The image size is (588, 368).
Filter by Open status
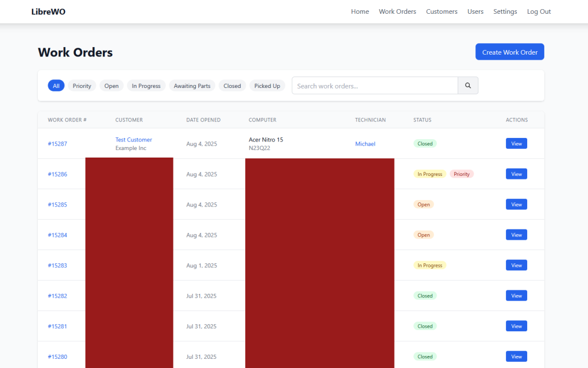pyautogui.click(x=111, y=85)
